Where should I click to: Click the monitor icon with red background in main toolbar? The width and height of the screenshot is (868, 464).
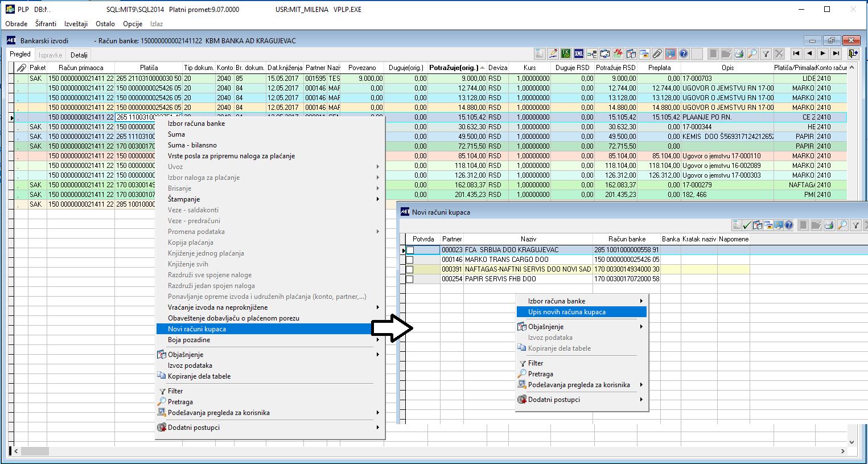(x=670, y=54)
